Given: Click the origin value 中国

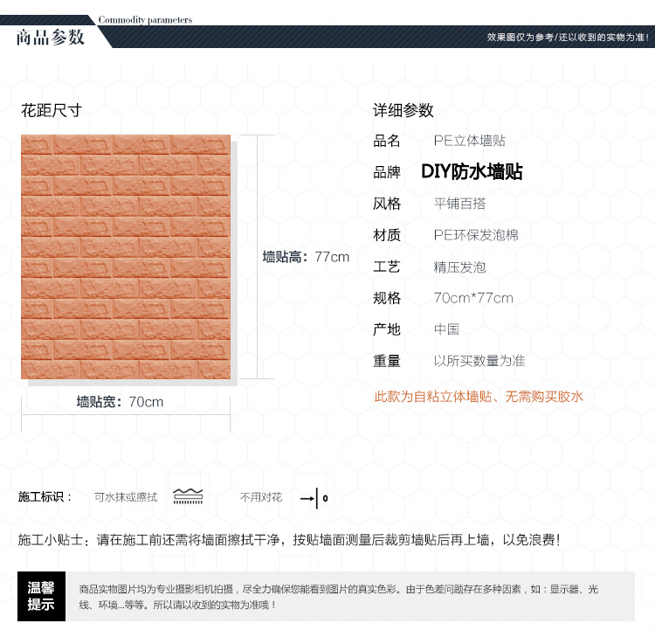Looking at the screenshot, I should pyautogui.click(x=446, y=329).
